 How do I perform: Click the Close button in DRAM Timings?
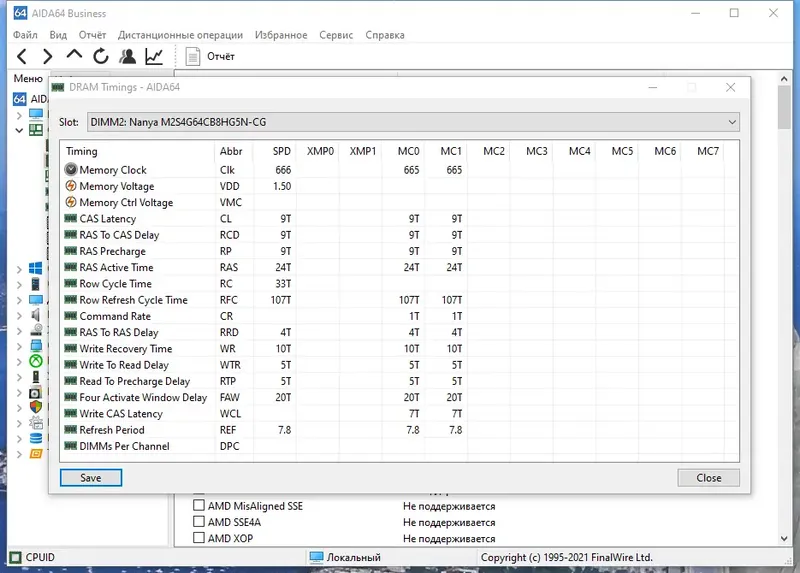pyautogui.click(x=709, y=478)
